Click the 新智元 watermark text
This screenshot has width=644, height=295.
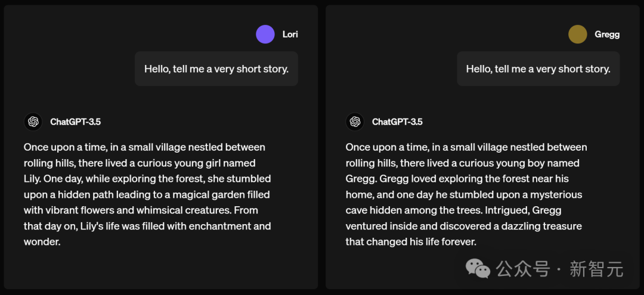point(596,269)
